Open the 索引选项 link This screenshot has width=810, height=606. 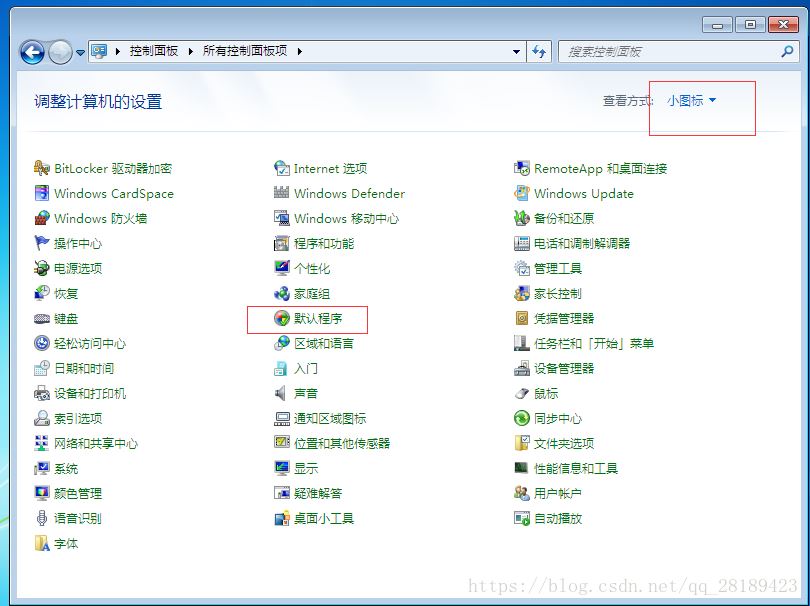[x=78, y=418]
